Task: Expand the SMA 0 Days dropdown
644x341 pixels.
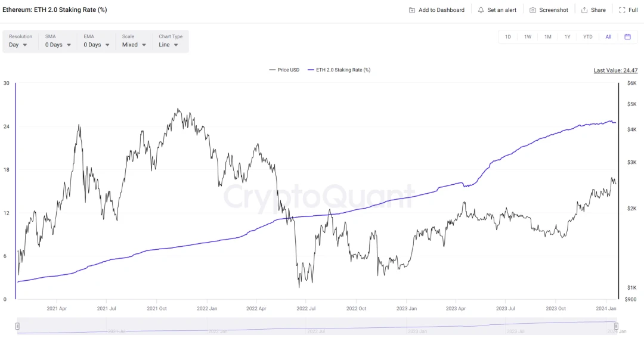Action: 58,45
